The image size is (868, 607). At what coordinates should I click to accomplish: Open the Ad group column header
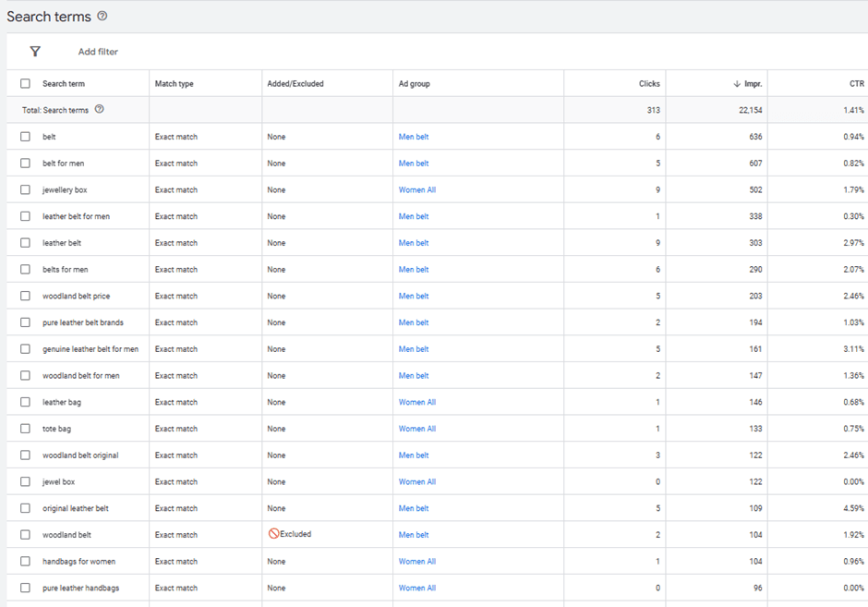tap(414, 84)
